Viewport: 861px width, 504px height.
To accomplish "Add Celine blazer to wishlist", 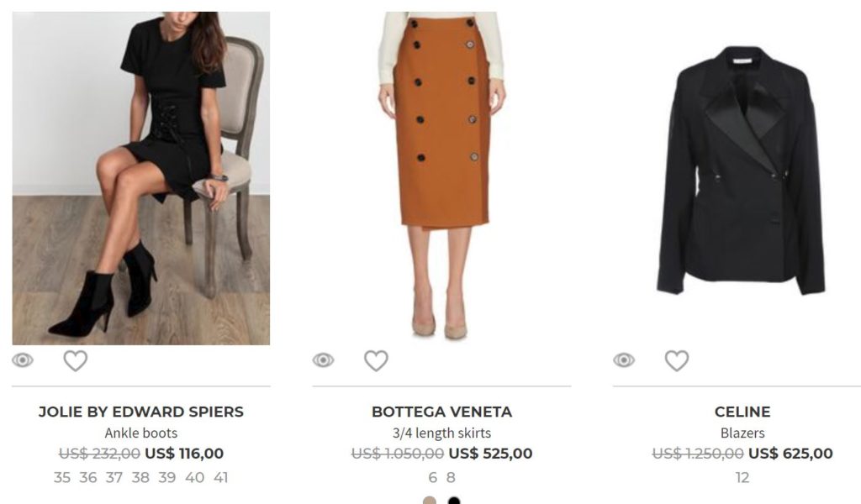I will (x=677, y=361).
